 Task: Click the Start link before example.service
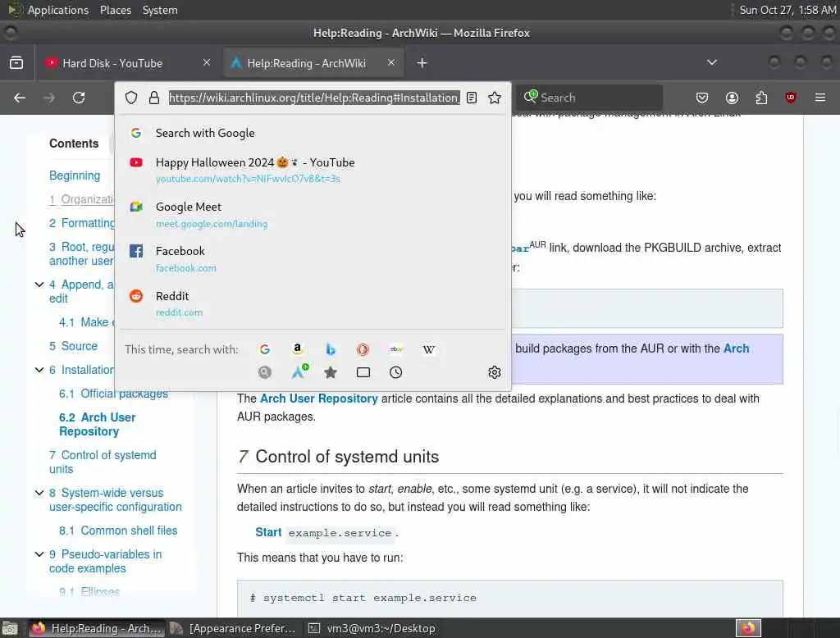pyautogui.click(x=268, y=532)
